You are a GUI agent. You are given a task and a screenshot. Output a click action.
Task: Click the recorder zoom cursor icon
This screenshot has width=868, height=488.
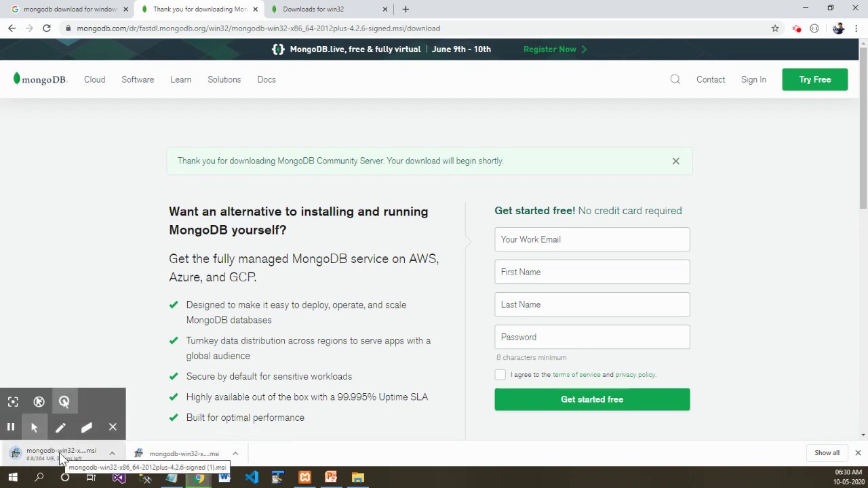click(64, 402)
